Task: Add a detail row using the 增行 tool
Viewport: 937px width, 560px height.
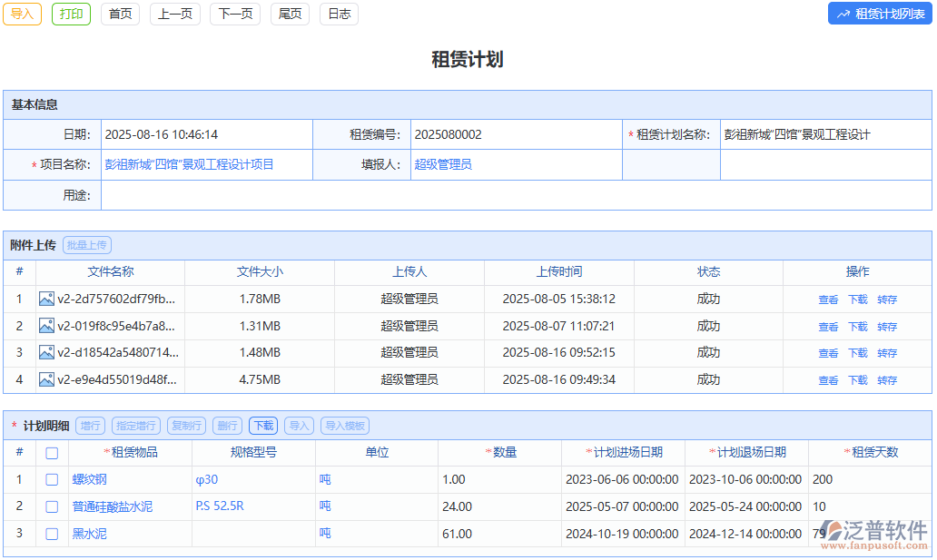Action: point(90,425)
